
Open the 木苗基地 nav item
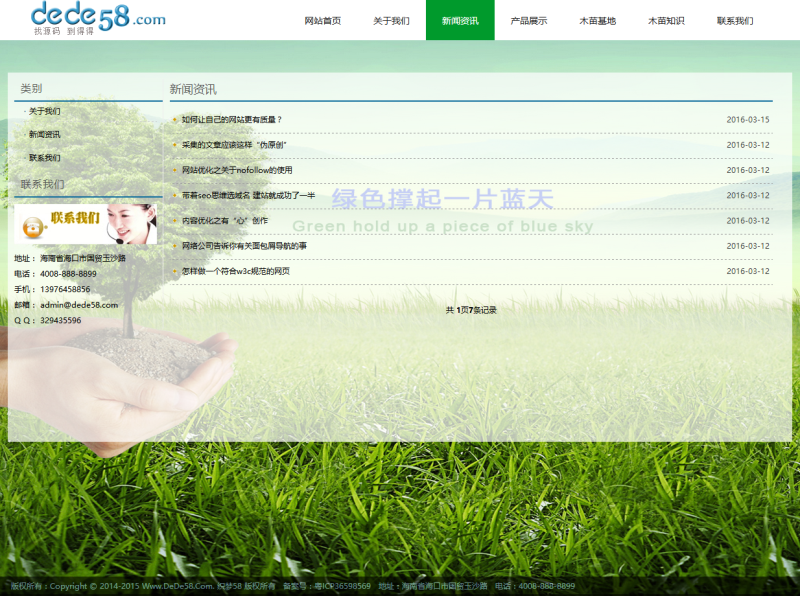[x=597, y=21]
